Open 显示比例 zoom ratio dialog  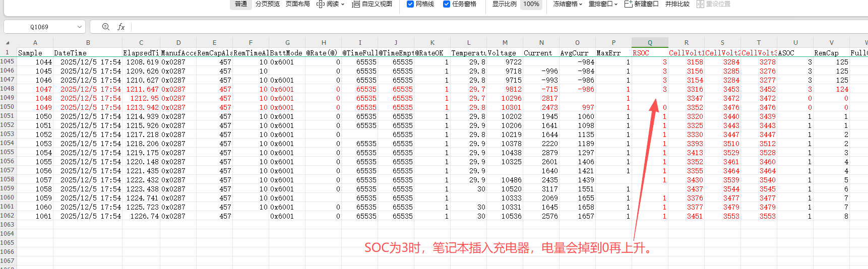pyautogui.click(x=504, y=4)
